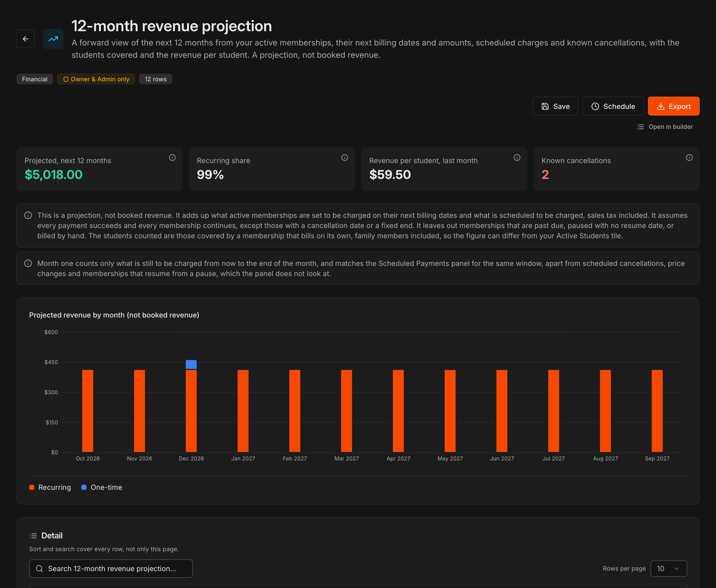
Task: Click the Detail section heading
Action: tap(52, 536)
